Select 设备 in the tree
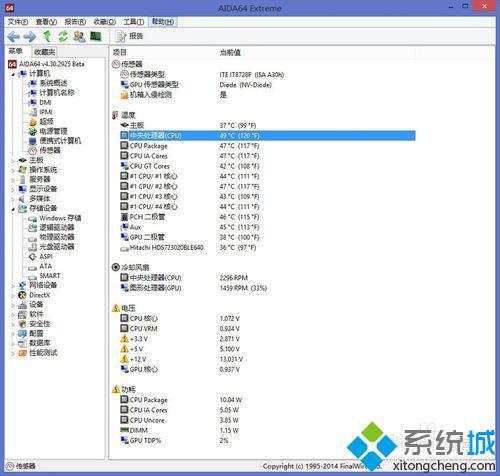This screenshot has height=476, width=500. tap(36, 305)
